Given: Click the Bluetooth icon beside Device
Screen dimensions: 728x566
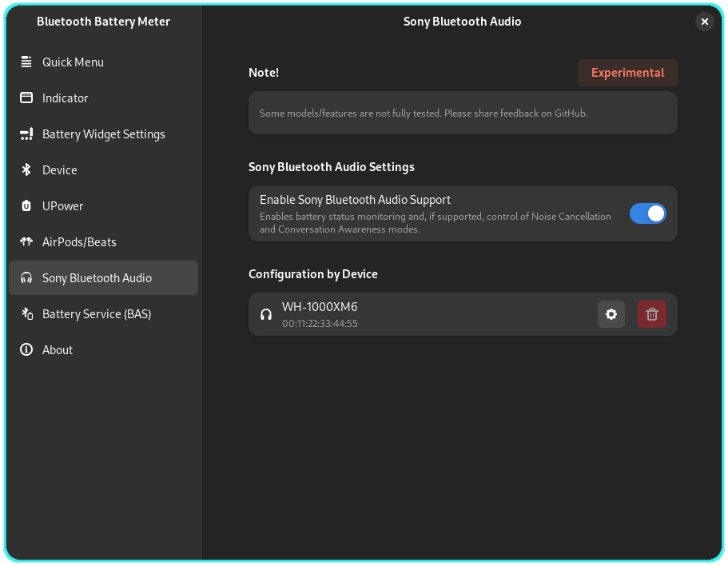Looking at the screenshot, I should [x=26, y=170].
